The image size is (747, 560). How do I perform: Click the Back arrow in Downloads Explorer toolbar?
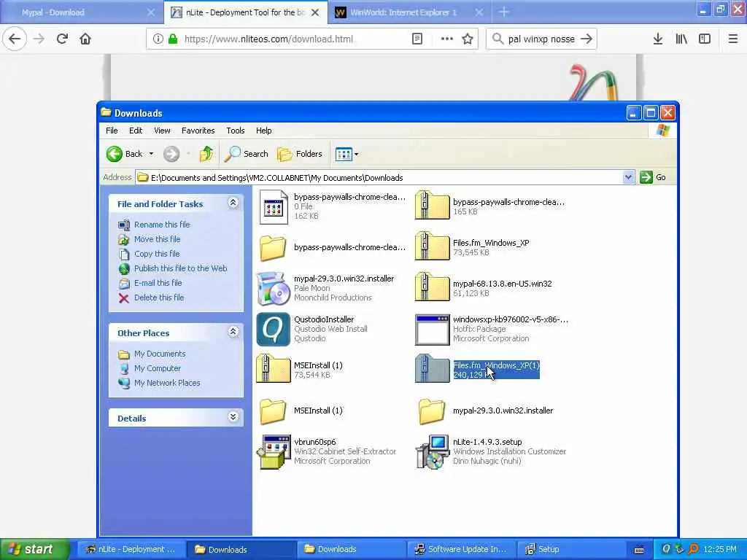(115, 154)
